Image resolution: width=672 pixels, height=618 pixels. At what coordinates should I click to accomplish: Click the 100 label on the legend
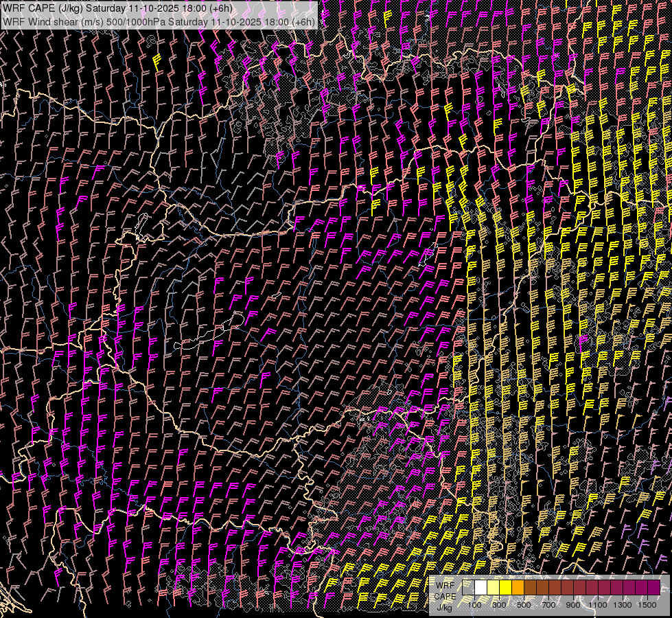coord(474,605)
